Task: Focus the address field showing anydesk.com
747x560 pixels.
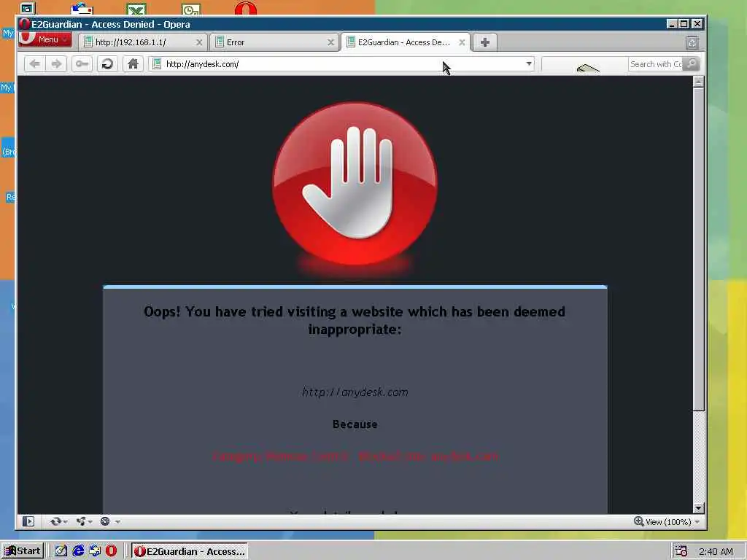Action: (343, 64)
